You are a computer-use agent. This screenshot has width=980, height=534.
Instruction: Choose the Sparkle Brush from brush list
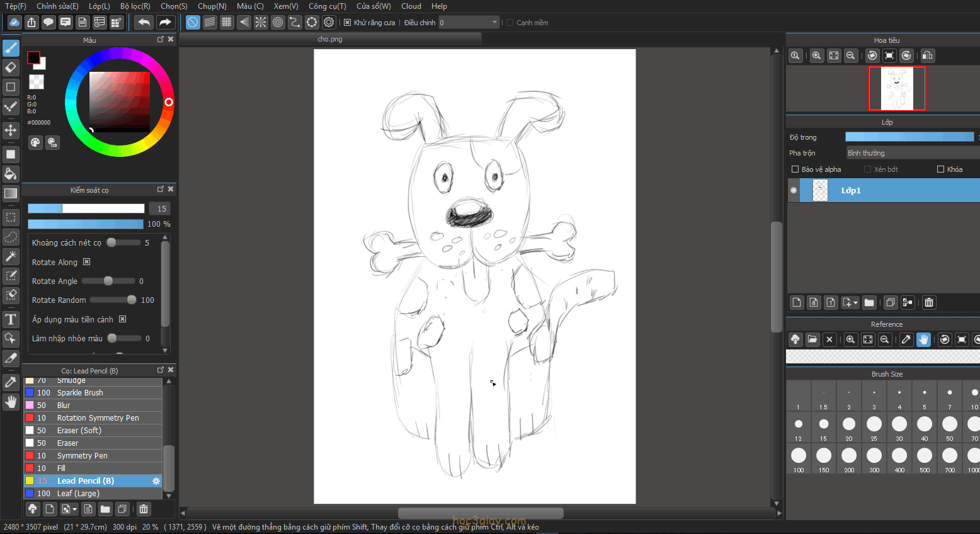click(80, 393)
